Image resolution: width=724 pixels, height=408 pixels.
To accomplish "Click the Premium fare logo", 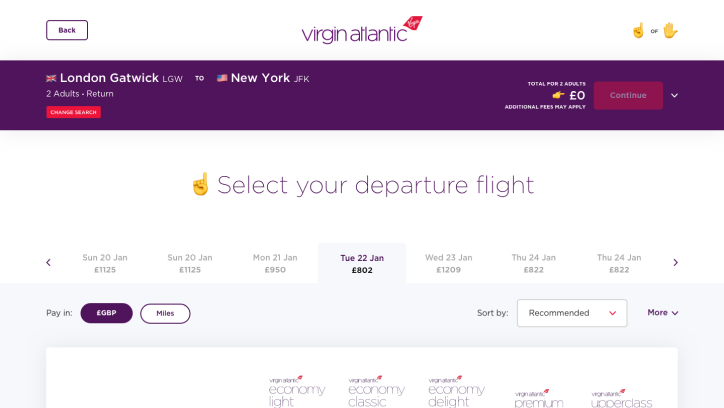I will (539, 398).
